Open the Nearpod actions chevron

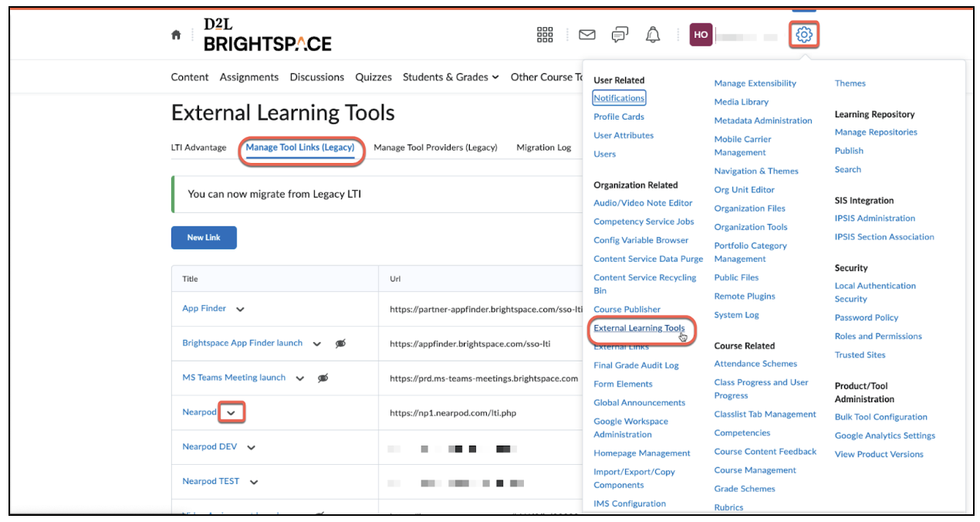231,413
